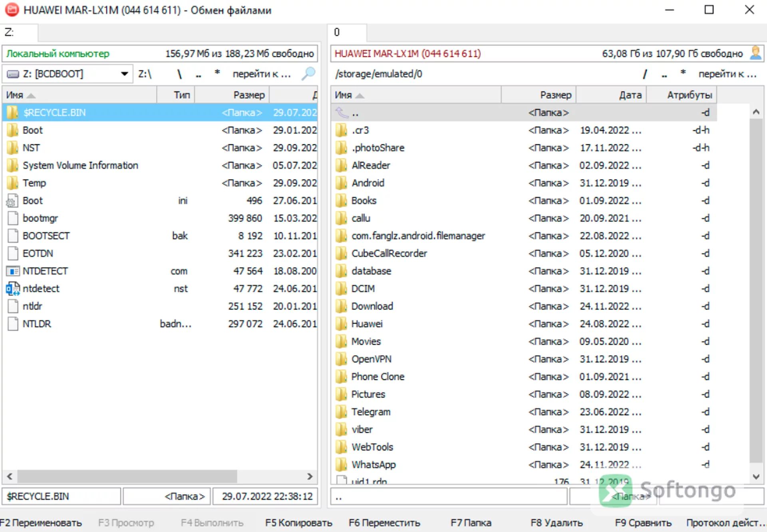This screenshot has height=532, width=767.
Task: Click the Boot ini settings file icon
Action: tap(13, 200)
